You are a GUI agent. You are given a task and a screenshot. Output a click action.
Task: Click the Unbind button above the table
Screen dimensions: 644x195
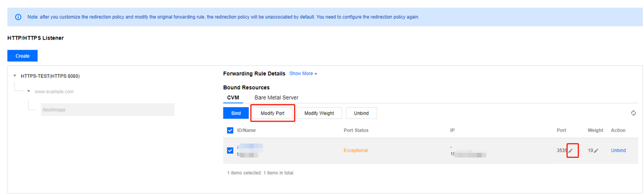click(361, 113)
